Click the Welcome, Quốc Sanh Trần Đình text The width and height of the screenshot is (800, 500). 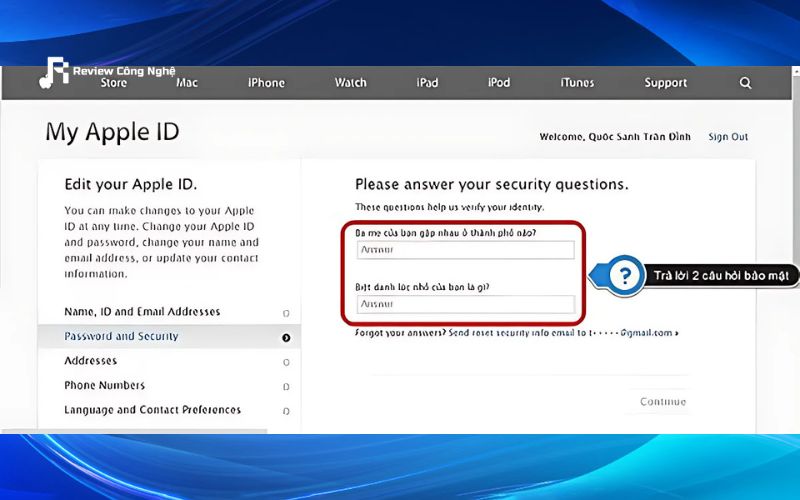(615, 137)
